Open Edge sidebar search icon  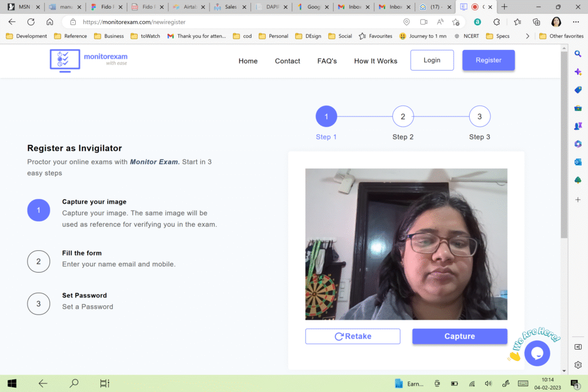(578, 53)
